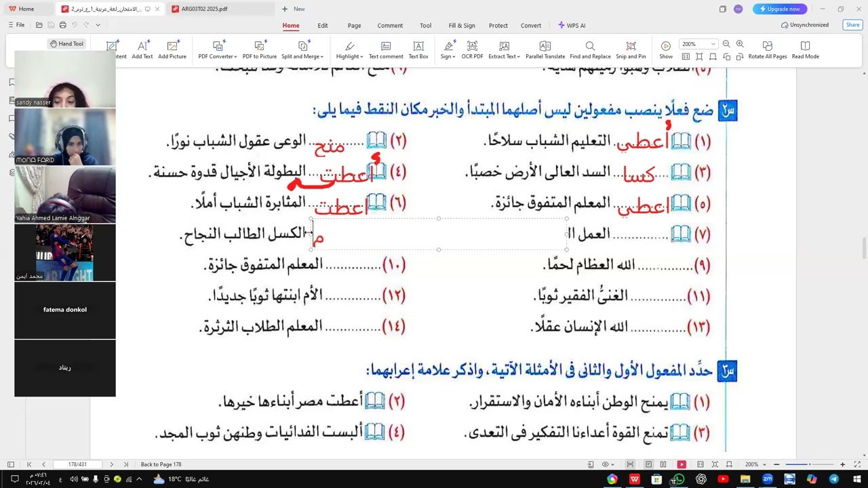Click the zoom slider in status bar
868x488 pixels.
point(808,464)
